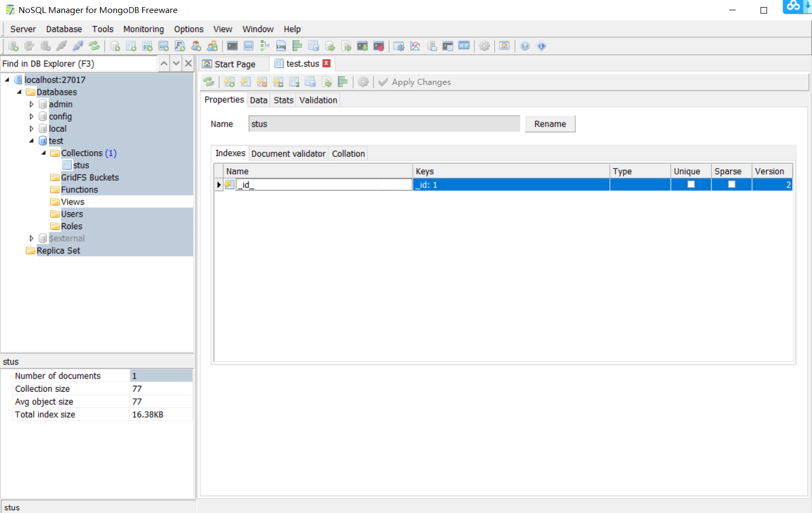812x513 pixels.
Task: Collapse the localhost:27017 server node
Action: 7,80
